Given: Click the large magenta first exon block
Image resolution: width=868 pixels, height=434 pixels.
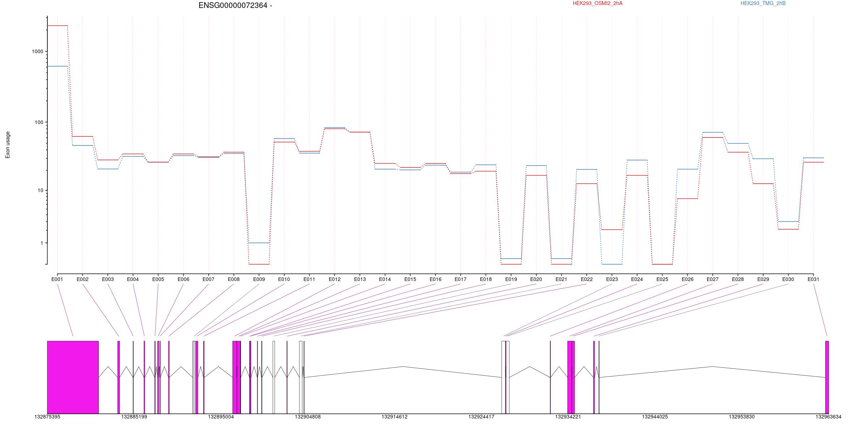Looking at the screenshot, I should coord(73,377).
